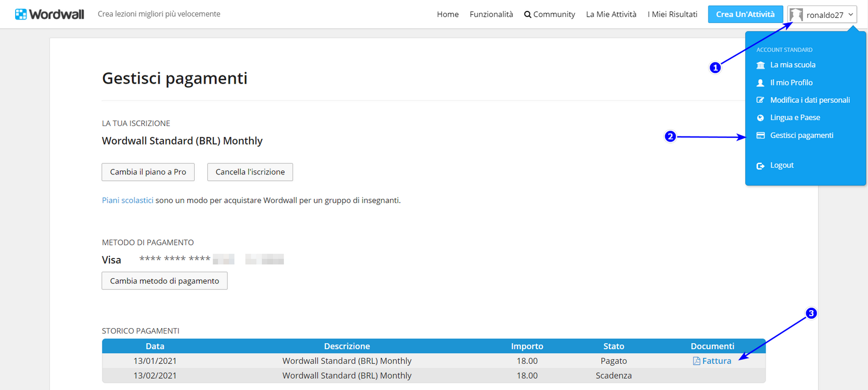Click the date 13/02/2021
The height and width of the screenshot is (390, 868).
pyautogui.click(x=155, y=376)
